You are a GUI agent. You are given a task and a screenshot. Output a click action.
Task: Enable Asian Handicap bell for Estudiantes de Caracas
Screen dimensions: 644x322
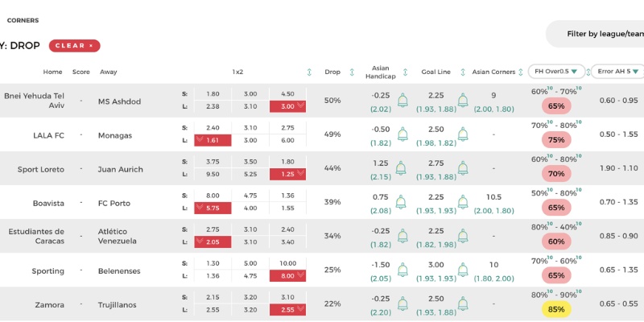click(x=402, y=236)
